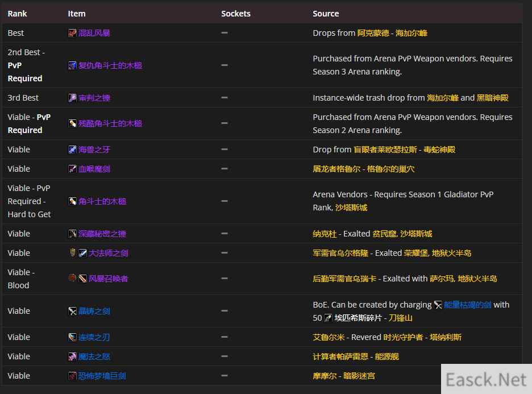Screen dimensions: 532x394
Task: Click the '3rd Best' rank cell
Action: click(x=23, y=98)
